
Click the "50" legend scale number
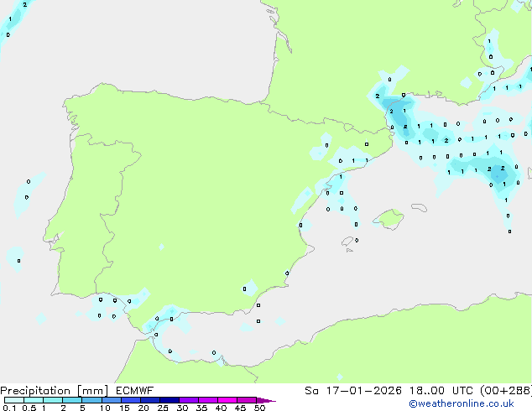click(x=259, y=408)
